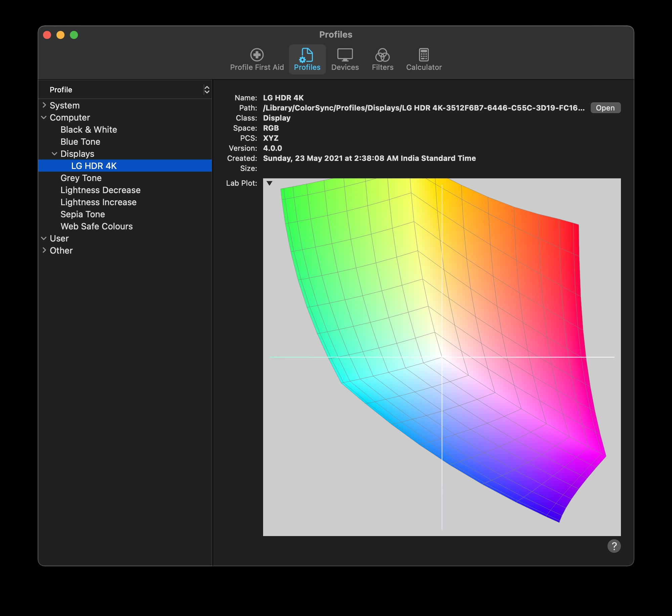Open the Profile First Aid tool
This screenshot has height=616, width=672.
tap(257, 59)
